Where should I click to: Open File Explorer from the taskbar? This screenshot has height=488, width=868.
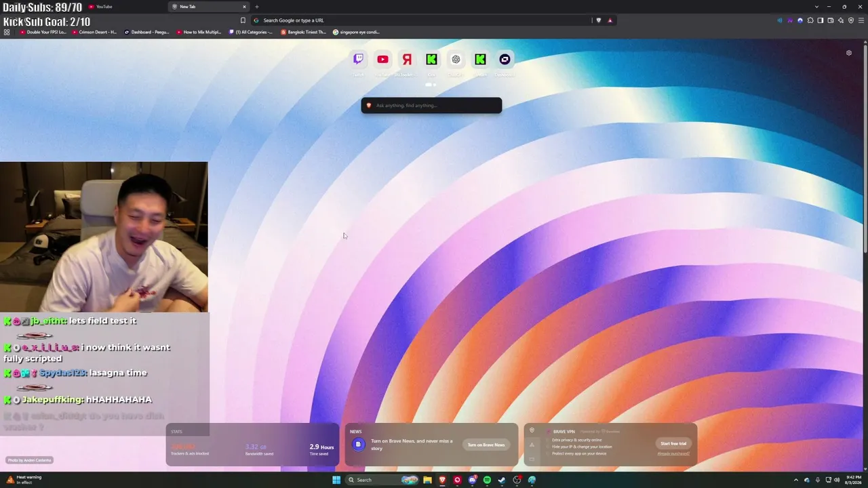(x=427, y=480)
